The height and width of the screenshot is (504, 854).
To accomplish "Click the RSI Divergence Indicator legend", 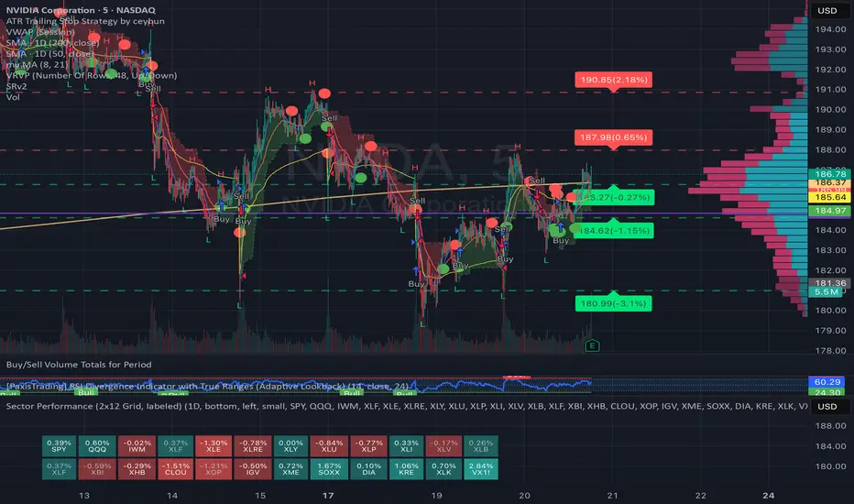I will 207,386.
